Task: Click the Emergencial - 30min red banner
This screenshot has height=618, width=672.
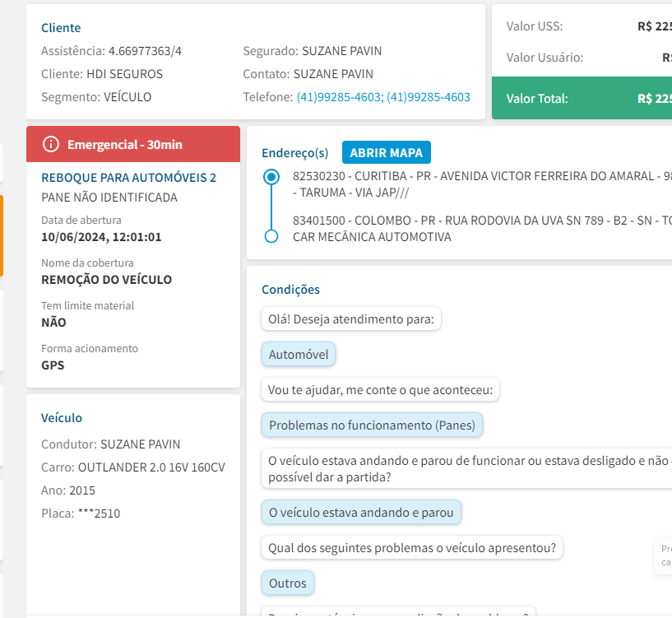Action: 133,144
